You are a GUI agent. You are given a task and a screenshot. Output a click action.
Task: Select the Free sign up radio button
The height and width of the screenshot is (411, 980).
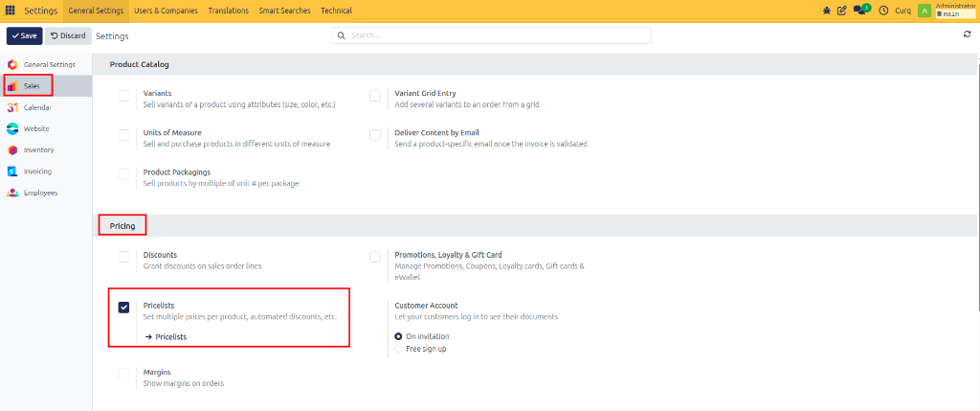tap(399, 349)
